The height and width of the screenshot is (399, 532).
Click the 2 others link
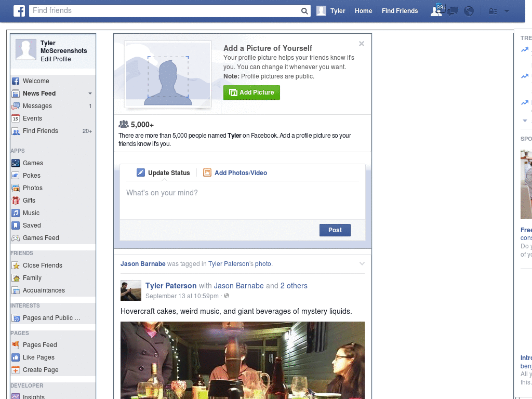point(294,286)
